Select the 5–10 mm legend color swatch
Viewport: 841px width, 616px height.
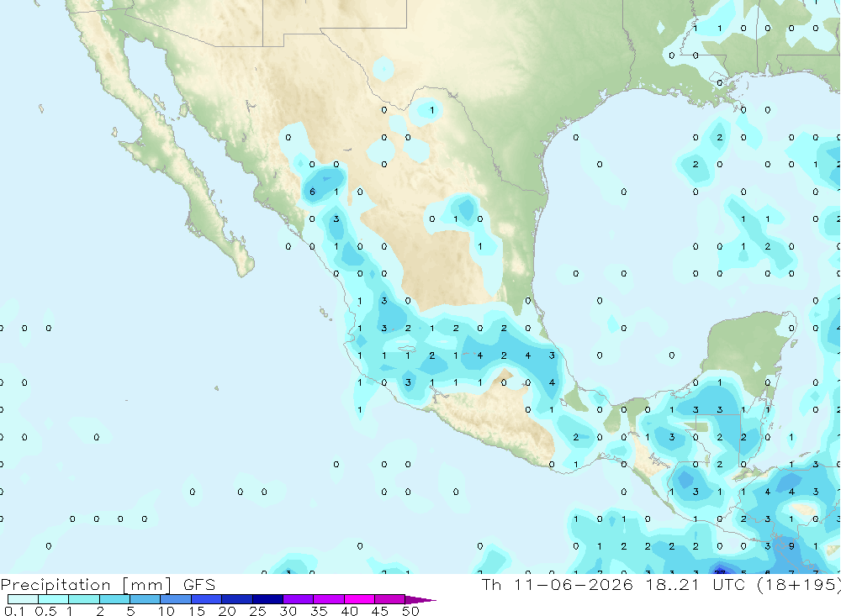(x=145, y=599)
